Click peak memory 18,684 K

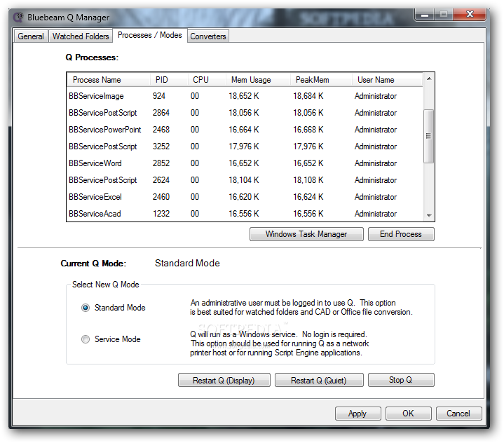click(308, 96)
